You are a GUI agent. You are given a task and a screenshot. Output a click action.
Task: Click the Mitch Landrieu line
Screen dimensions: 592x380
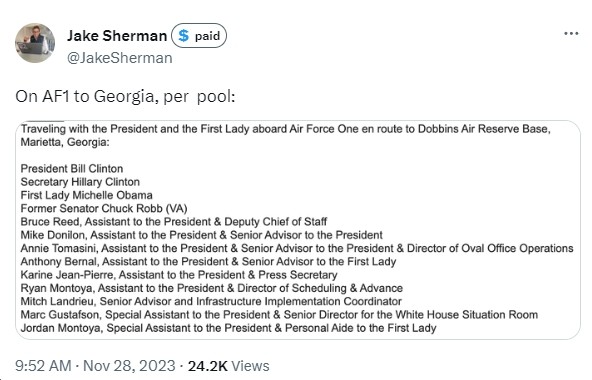[211, 301]
